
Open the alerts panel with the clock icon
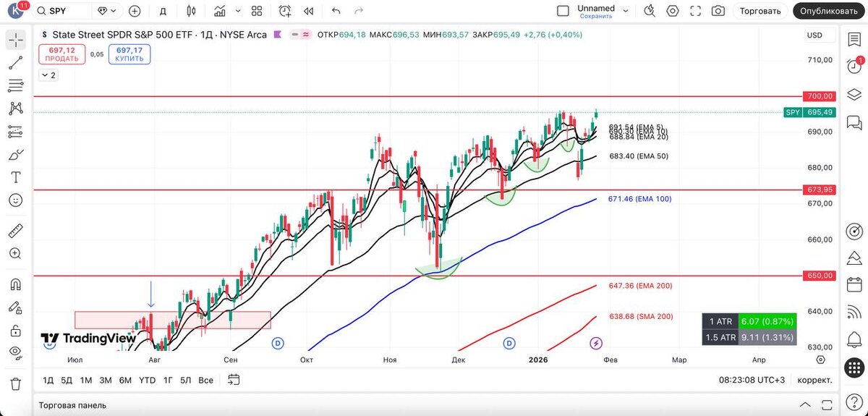click(854, 65)
